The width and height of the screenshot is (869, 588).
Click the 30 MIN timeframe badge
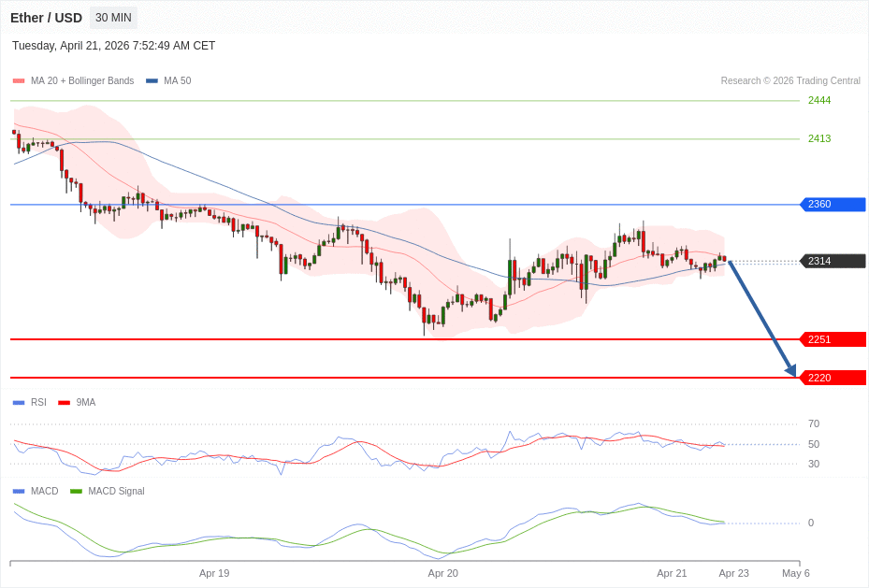point(113,18)
